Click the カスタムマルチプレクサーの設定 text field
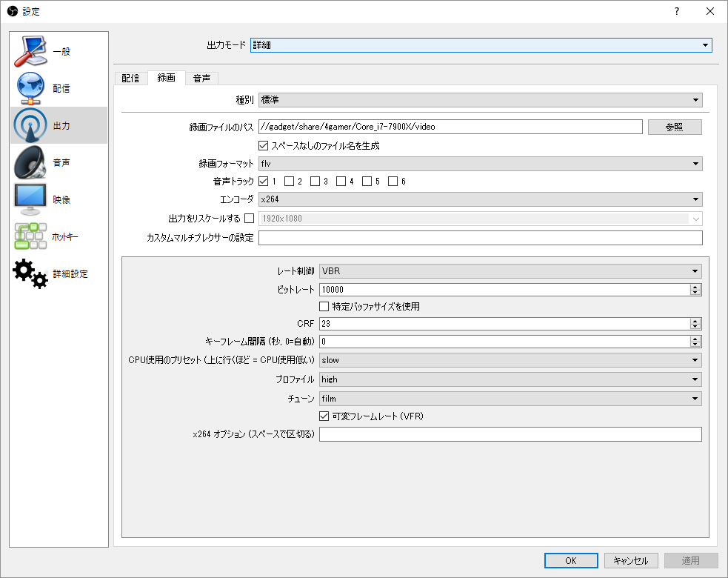 480,238
